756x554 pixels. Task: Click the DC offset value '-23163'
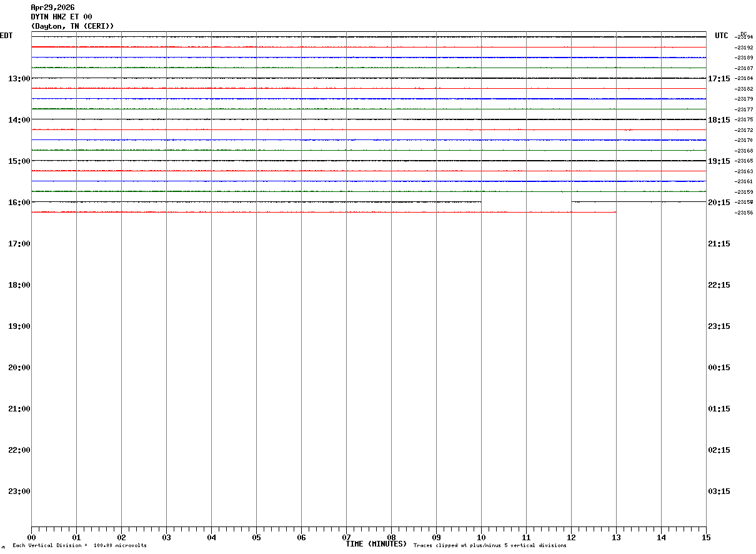(x=744, y=171)
